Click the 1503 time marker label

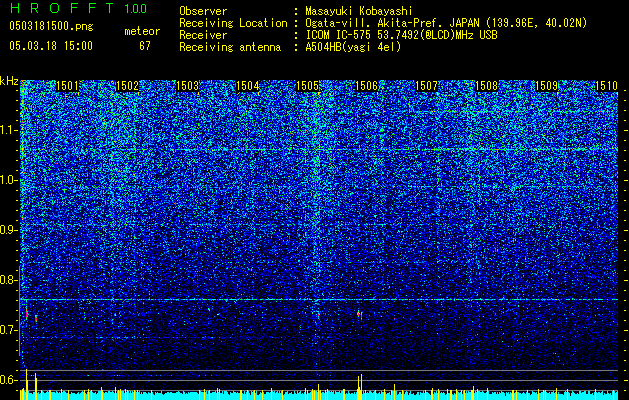[x=187, y=86]
